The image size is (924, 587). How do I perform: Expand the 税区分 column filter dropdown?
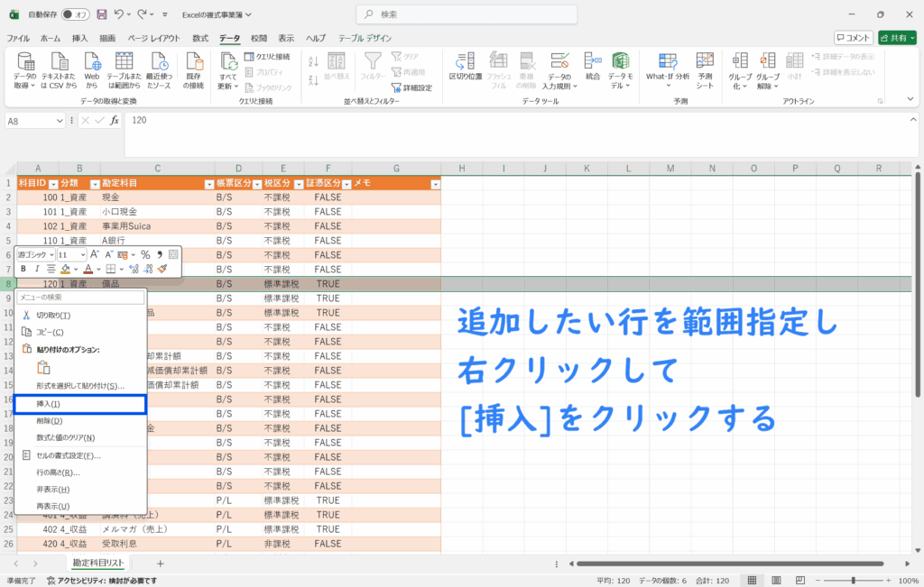[x=297, y=183]
